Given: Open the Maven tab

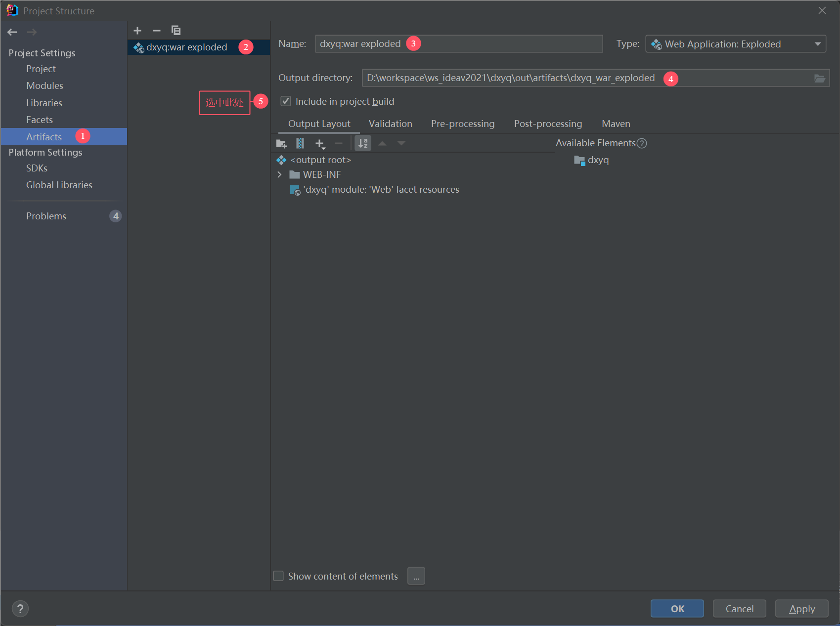Looking at the screenshot, I should (x=616, y=124).
